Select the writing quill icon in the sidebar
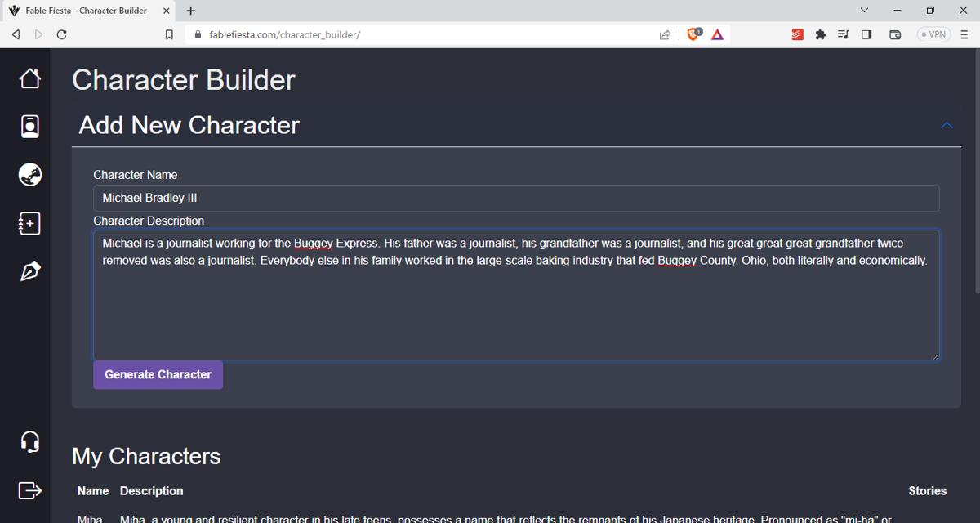 29,270
